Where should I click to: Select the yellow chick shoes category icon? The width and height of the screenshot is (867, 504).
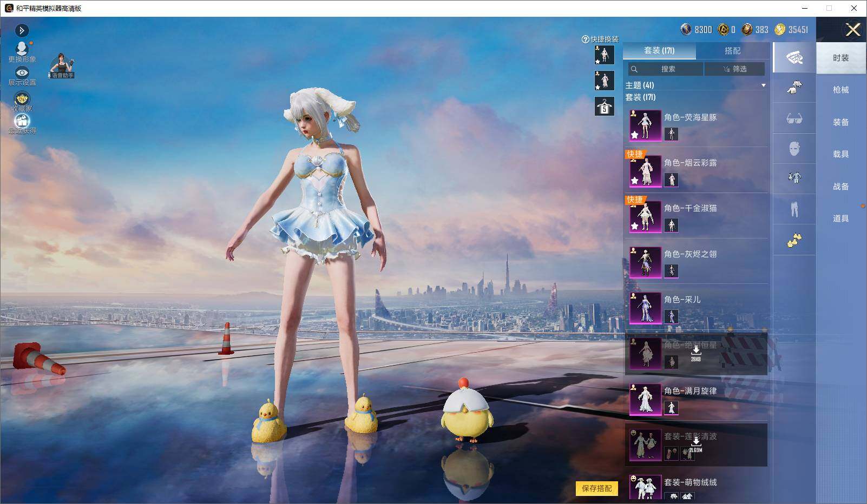[794, 240]
